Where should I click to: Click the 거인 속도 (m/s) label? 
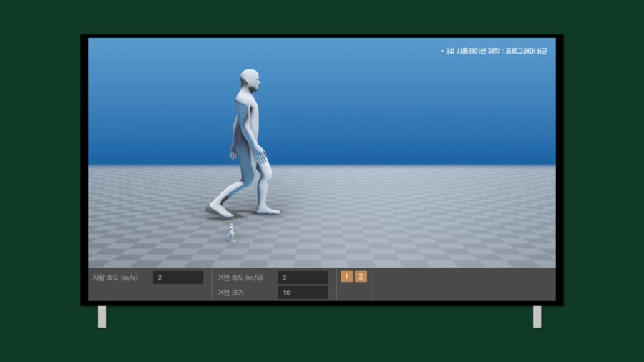[240, 278]
